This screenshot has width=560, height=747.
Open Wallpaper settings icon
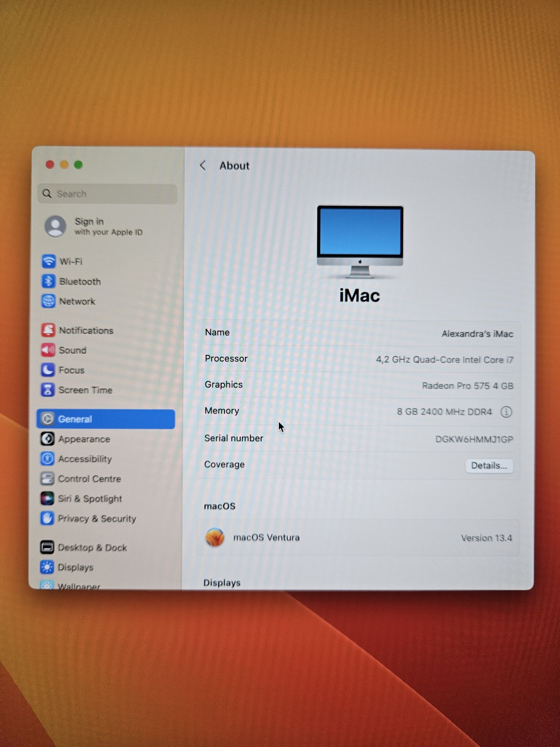47,585
